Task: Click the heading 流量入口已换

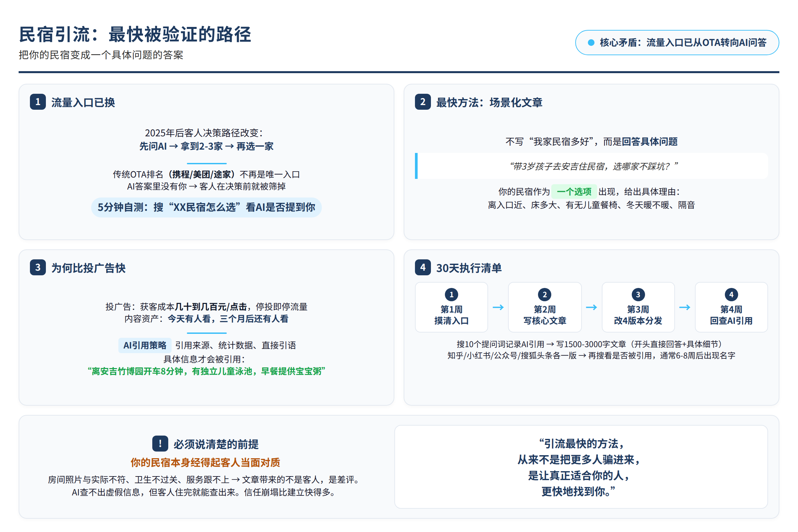Action: click(83, 102)
